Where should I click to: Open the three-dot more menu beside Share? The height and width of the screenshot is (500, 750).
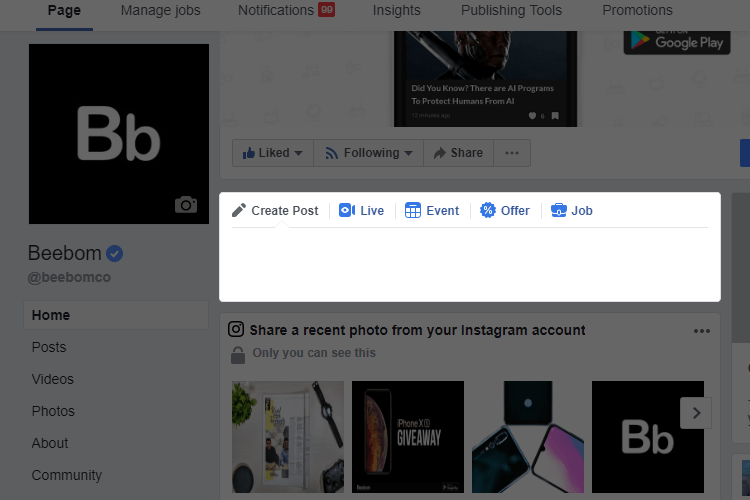pos(512,153)
